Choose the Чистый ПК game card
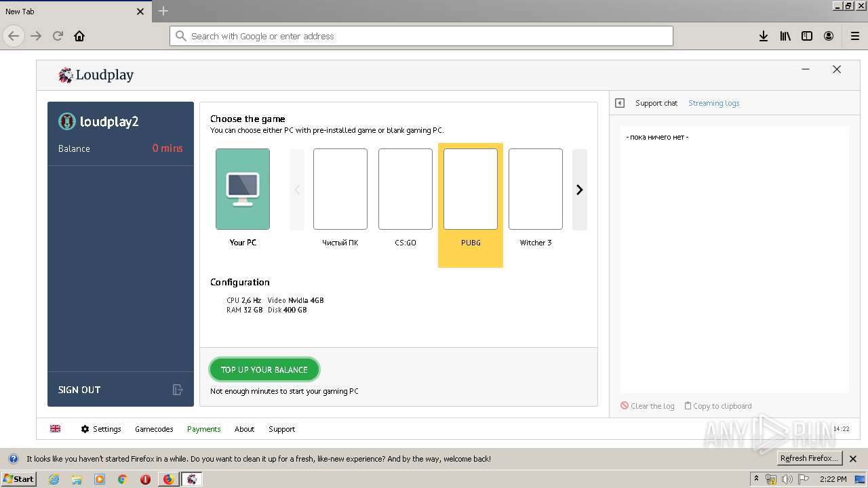Viewport: 868px width, 488px height. point(340,189)
